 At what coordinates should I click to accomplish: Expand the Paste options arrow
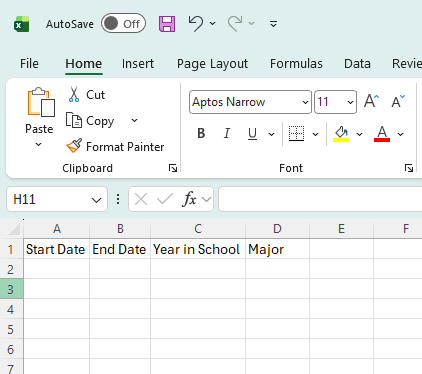click(39, 144)
